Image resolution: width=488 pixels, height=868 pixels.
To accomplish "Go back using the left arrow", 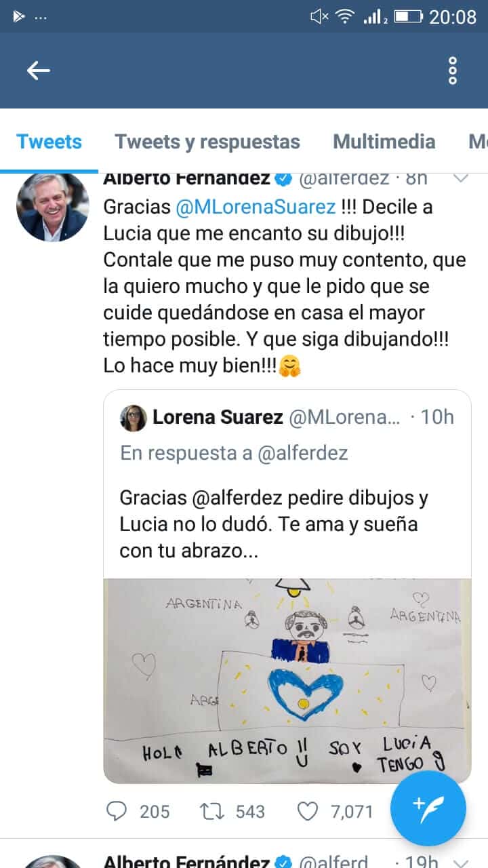I will point(39,71).
